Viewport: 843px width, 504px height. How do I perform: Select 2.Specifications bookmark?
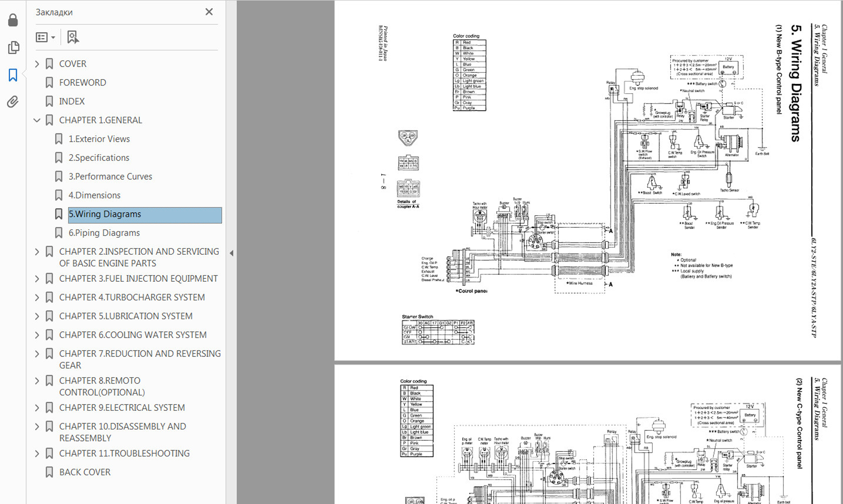(x=99, y=158)
